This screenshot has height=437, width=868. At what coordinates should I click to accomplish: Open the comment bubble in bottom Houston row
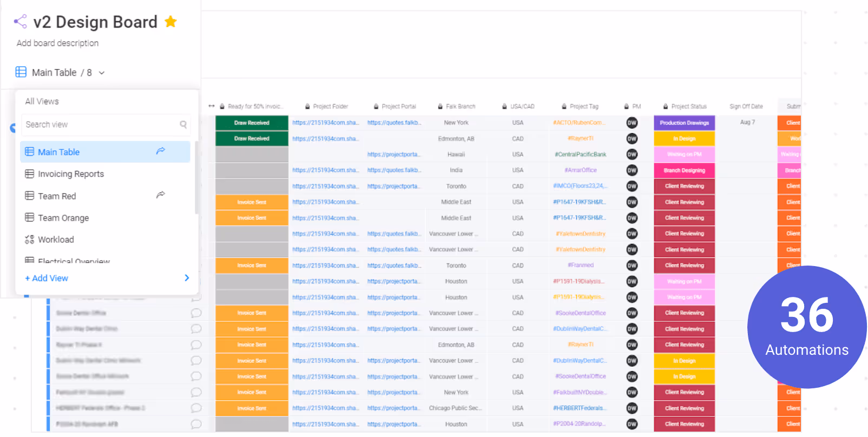tap(196, 424)
